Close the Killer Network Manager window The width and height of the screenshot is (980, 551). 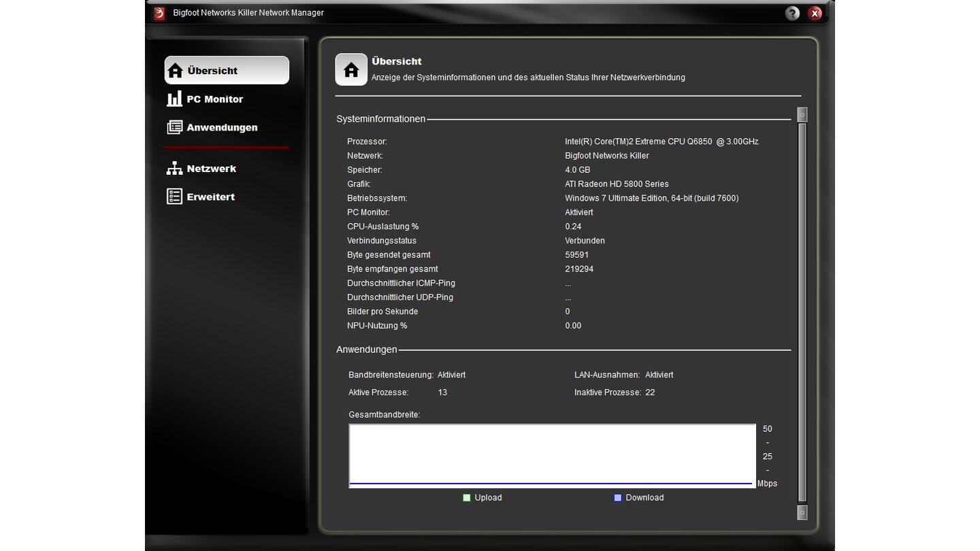coord(815,13)
